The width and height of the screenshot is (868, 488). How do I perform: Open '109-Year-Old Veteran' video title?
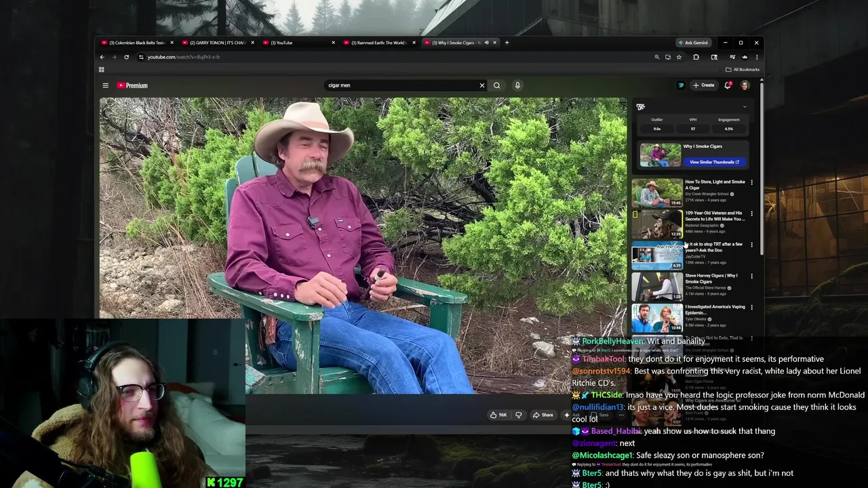(715, 216)
